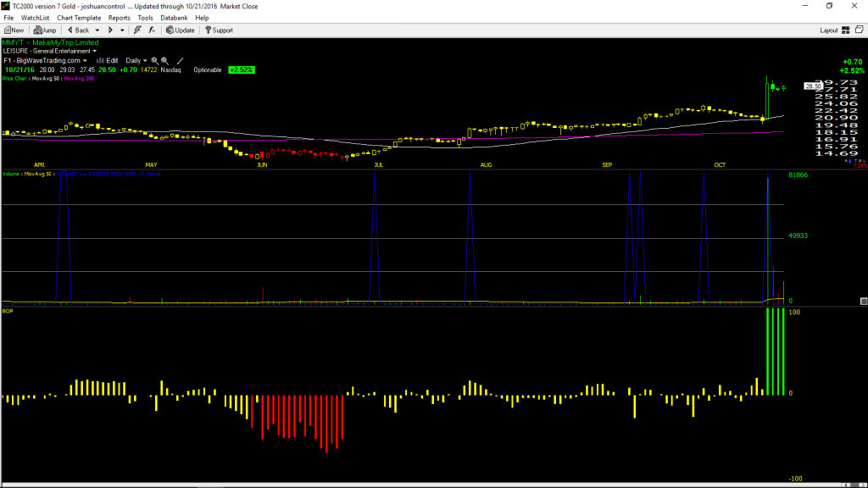868x488 pixels.
Task: Click the 28.50 price marker on axis
Action: [x=813, y=86]
